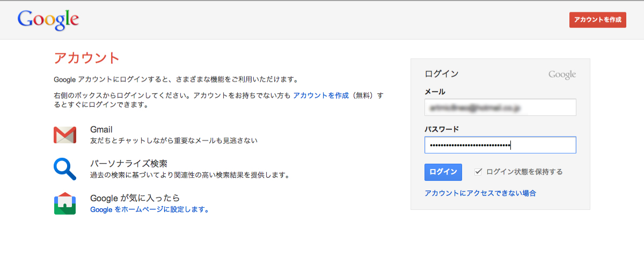
Task: Focus the パスワード password input field
Action: coord(500,145)
